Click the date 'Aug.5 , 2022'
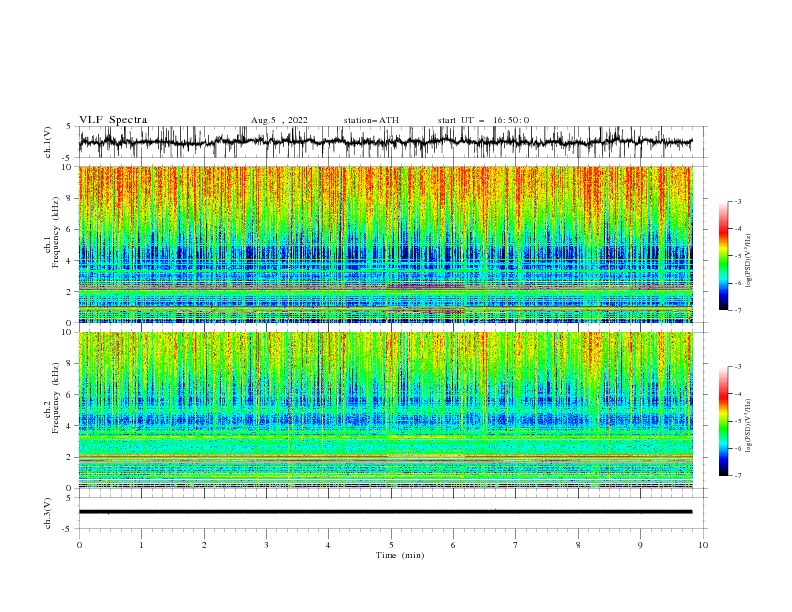This screenshot has height=612, width=792. [x=279, y=120]
